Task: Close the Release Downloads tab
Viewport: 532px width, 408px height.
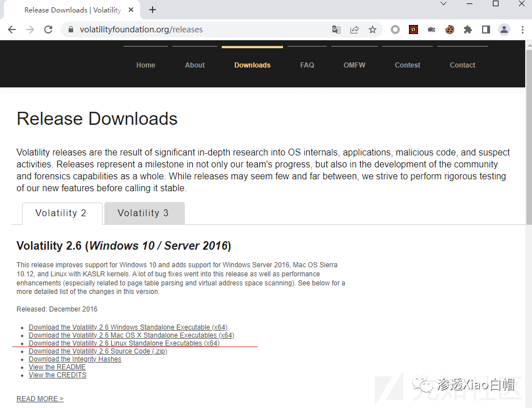Action: 131,10
